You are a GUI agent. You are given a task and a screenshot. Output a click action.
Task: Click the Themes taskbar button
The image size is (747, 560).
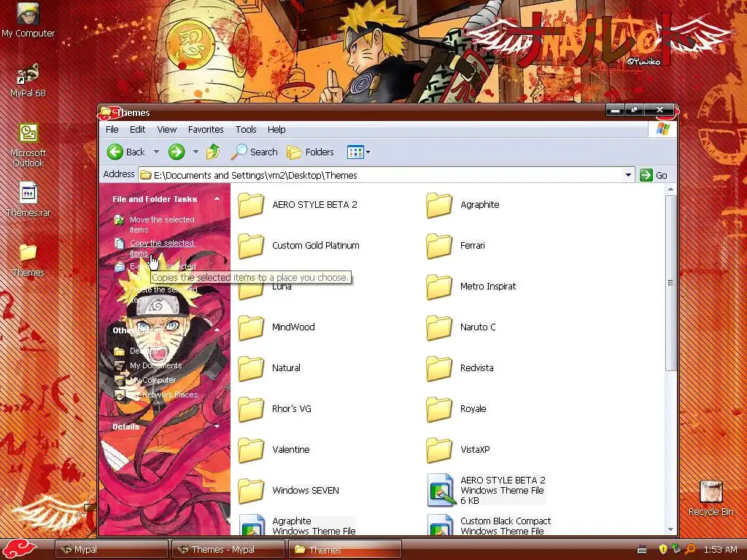tap(345, 549)
